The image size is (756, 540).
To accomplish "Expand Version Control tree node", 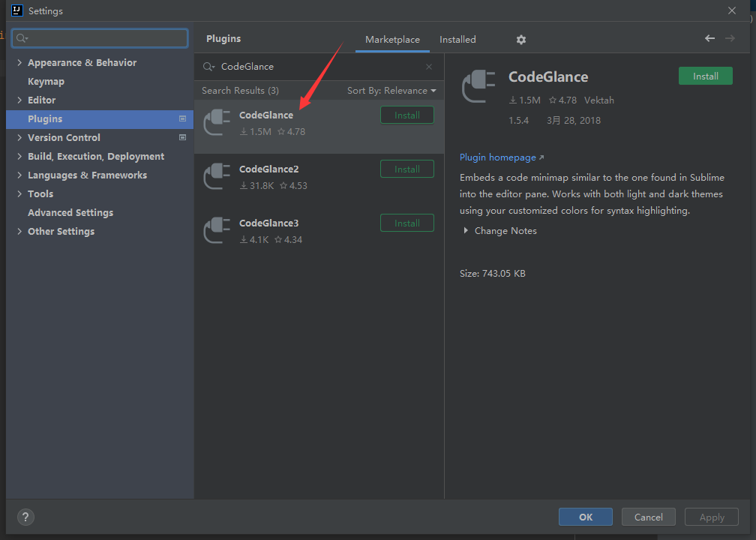I will pos(19,137).
